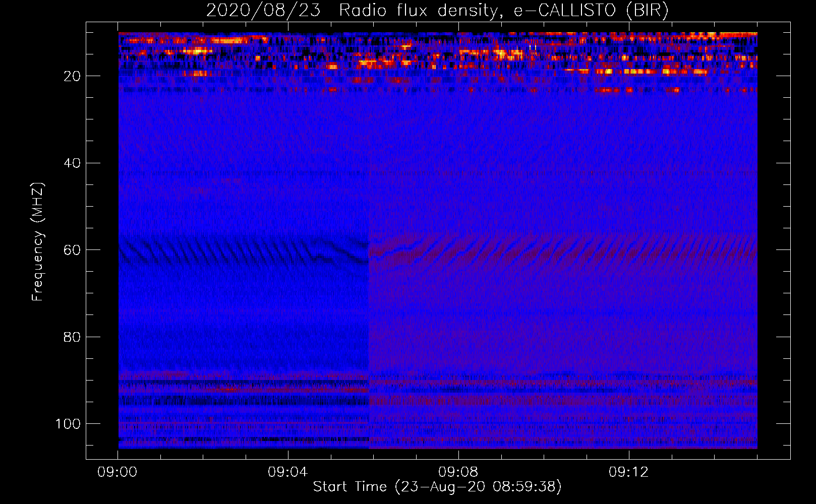
Task: Click the plot title '2020/08/23 Radio flux density'
Action: 437,11
